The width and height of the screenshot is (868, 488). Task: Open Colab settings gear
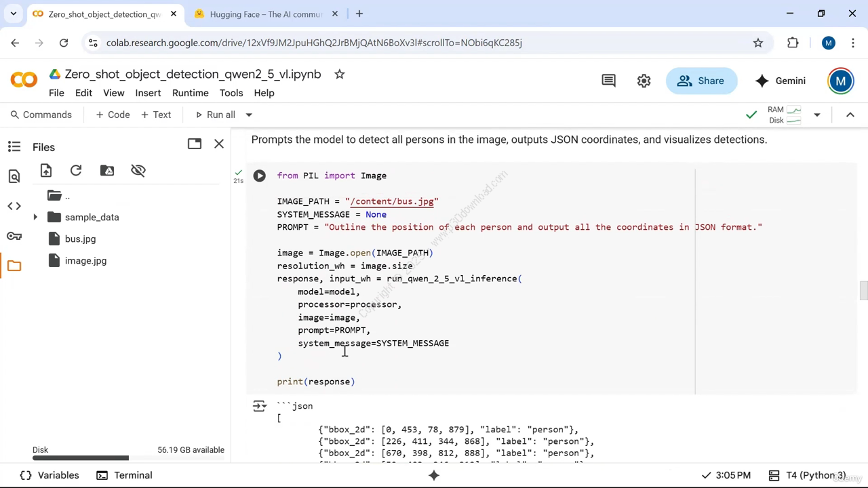pyautogui.click(x=644, y=81)
